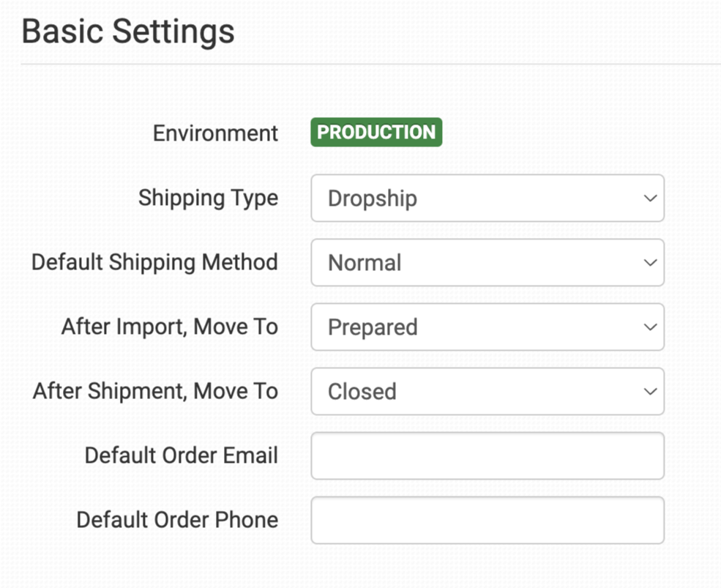Click the Default Order Email label
Image resolution: width=721 pixels, height=588 pixels.
(181, 455)
